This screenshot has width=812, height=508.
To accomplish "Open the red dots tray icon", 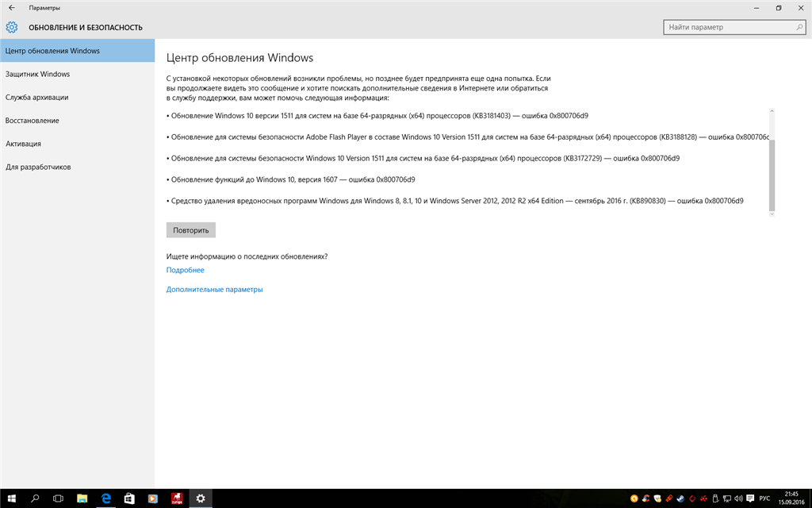I will [x=704, y=499].
